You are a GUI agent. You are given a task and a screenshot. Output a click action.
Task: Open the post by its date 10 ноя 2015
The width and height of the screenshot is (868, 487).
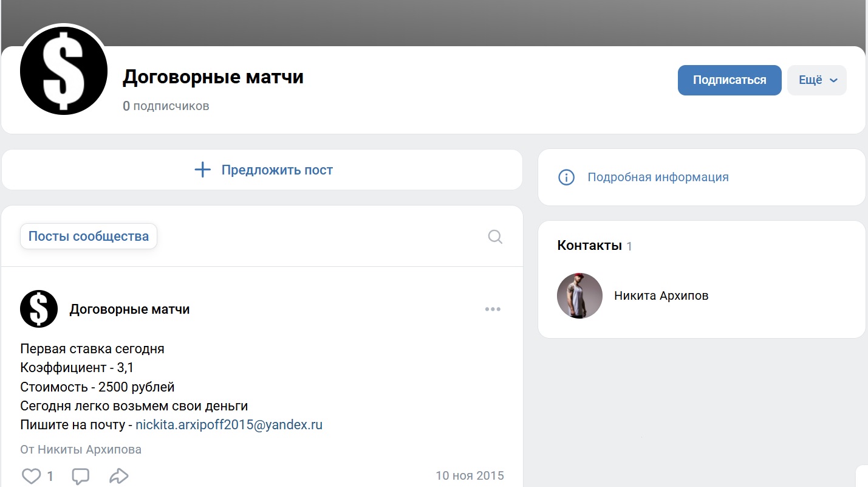[x=470, y=475]
